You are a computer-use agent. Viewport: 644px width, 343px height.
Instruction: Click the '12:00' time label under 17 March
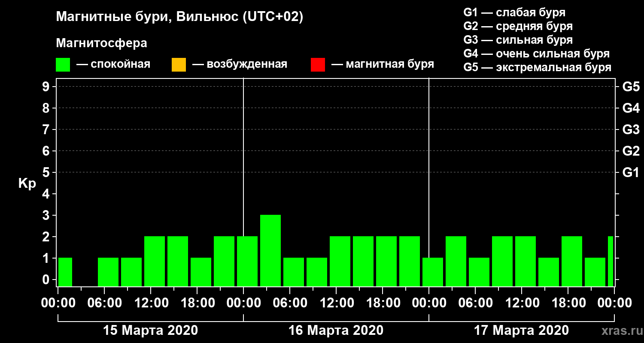522,303
